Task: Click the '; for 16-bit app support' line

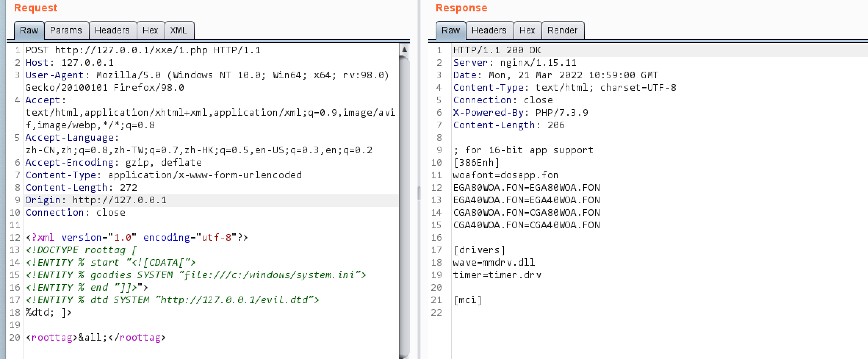Action: click(x=523, y=150)
